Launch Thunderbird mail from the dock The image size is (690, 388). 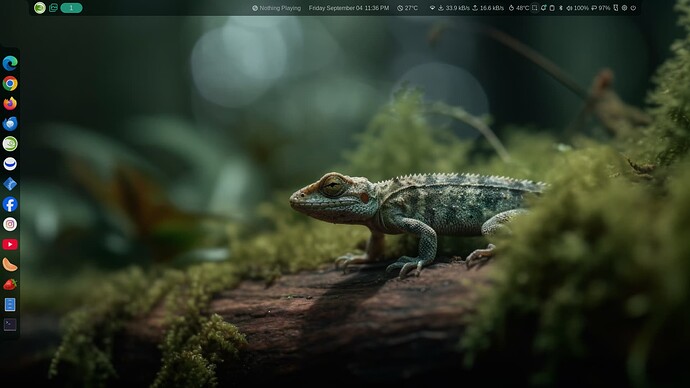click(x=10, y=124)
